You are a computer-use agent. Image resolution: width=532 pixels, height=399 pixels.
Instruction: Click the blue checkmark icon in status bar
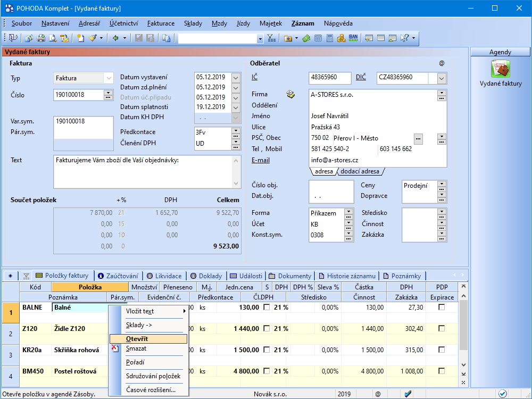[x=408, y=394]
